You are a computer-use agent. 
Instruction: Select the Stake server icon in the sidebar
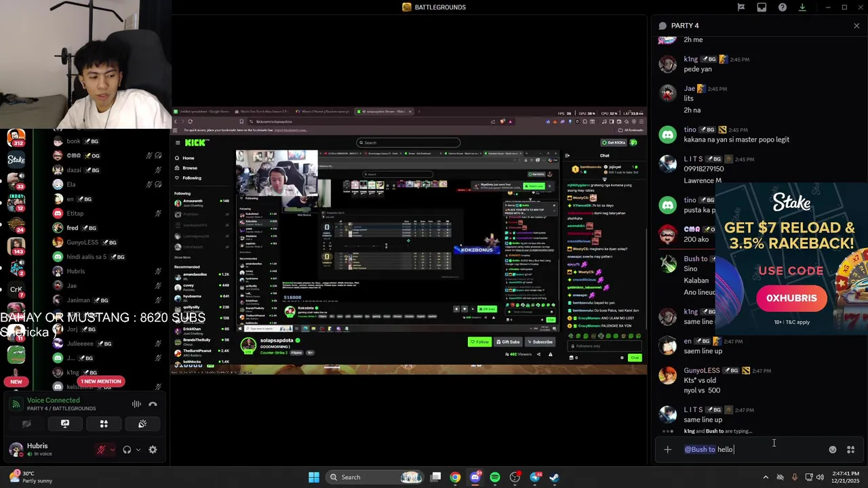tap(16, 160)
